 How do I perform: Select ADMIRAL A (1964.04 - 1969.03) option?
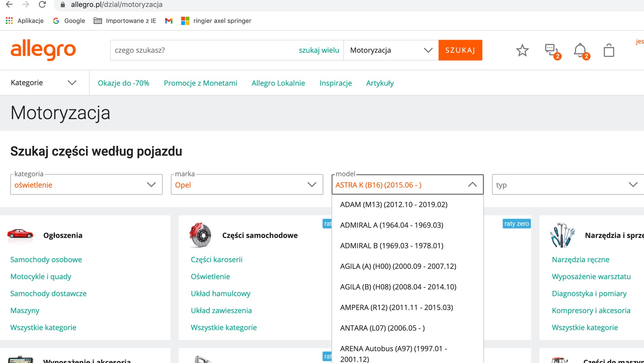pos(408,225)
